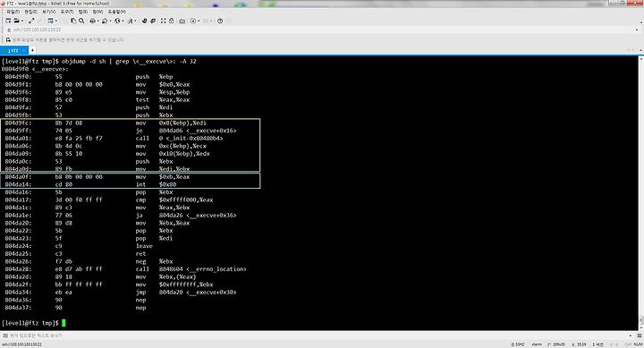Expand the Print icon dropdown arrow
This screenshot has width=644, height=348.
pos(98,21)
